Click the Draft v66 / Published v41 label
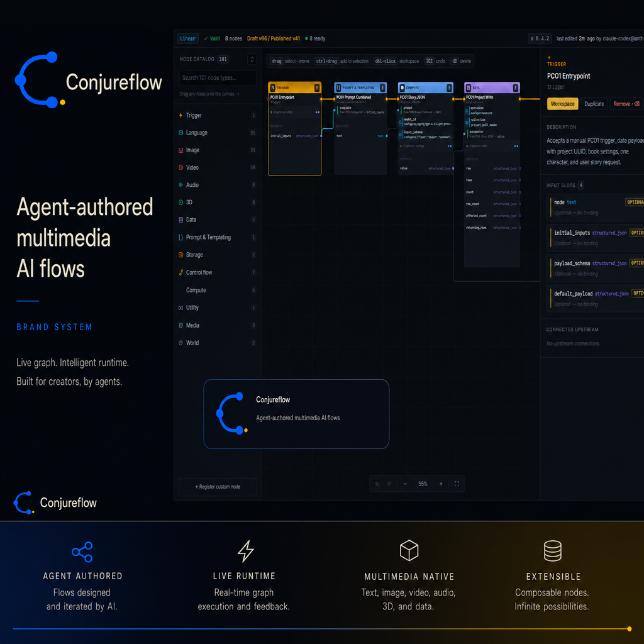The height and width of the screenshot is (644, 644). tap(274, 38)
